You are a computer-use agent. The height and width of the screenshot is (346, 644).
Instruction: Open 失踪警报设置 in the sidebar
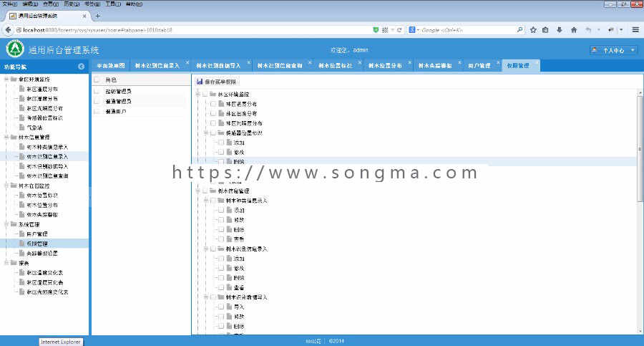coord(42,253)
